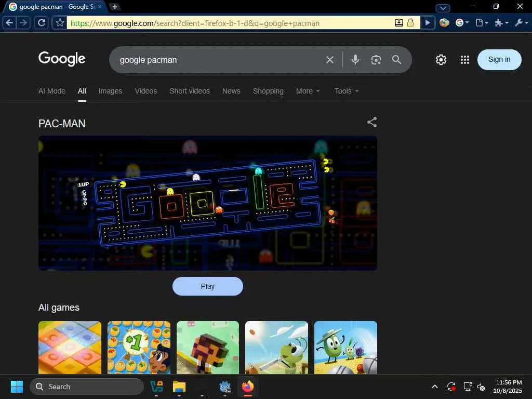
Task: Start voice search with the microphone icon
Action: (x=355, y=60)
